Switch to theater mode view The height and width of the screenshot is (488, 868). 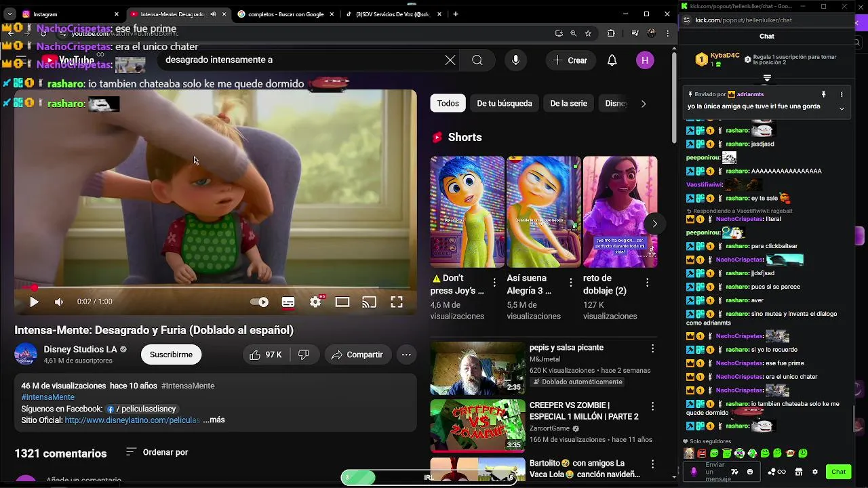[x=342, y=302]
